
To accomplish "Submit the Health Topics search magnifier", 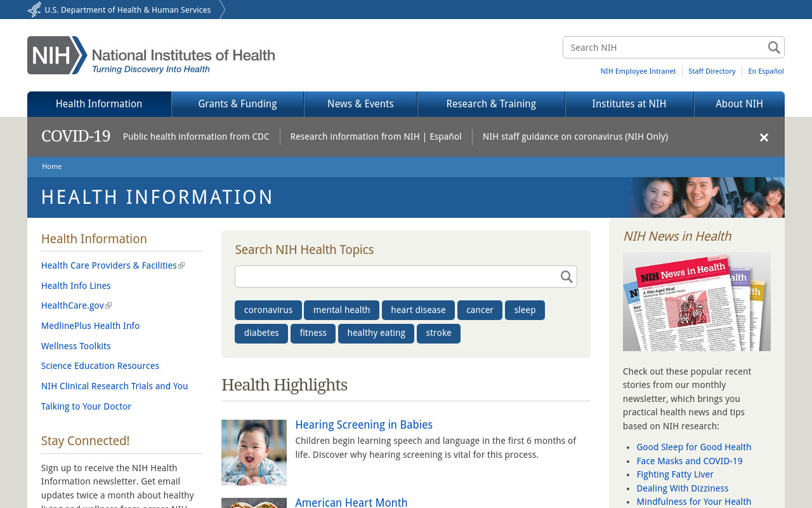I will coord(566,277).
